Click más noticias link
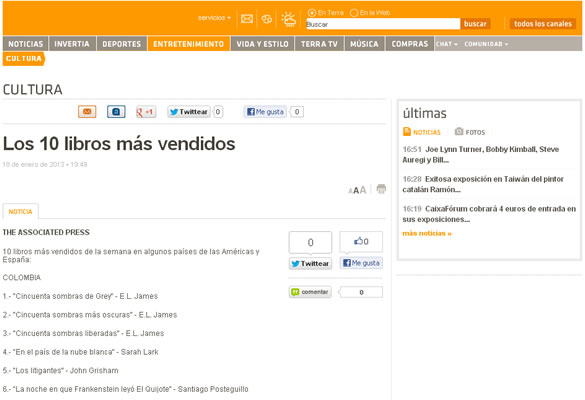The image size is (585, 400). coord(427,234)
